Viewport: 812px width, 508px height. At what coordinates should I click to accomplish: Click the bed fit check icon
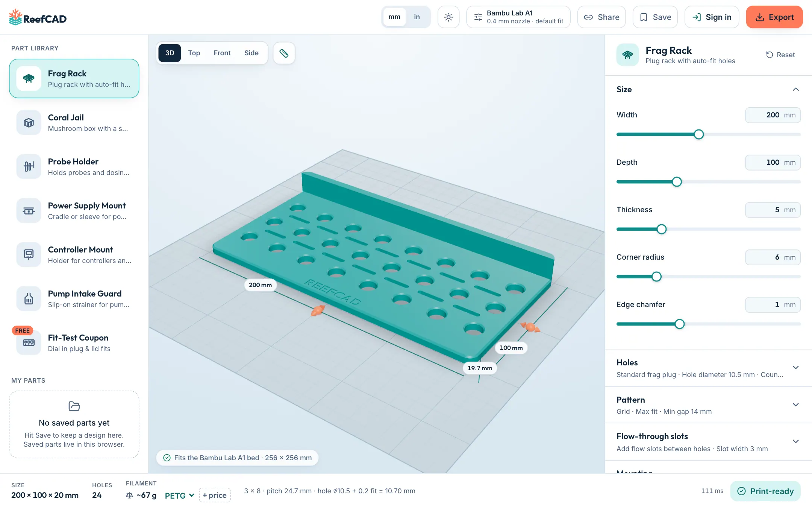[x=167, y=458]
